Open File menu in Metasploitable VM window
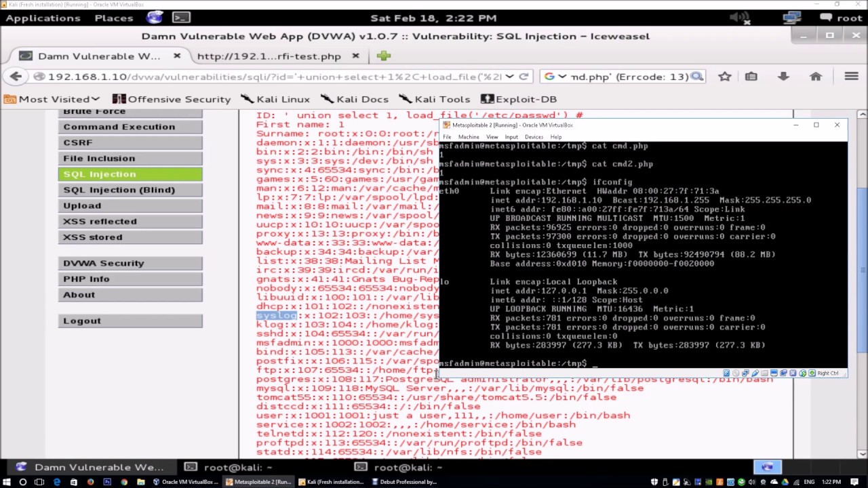The image size is (868, 488). click(447, 137)
